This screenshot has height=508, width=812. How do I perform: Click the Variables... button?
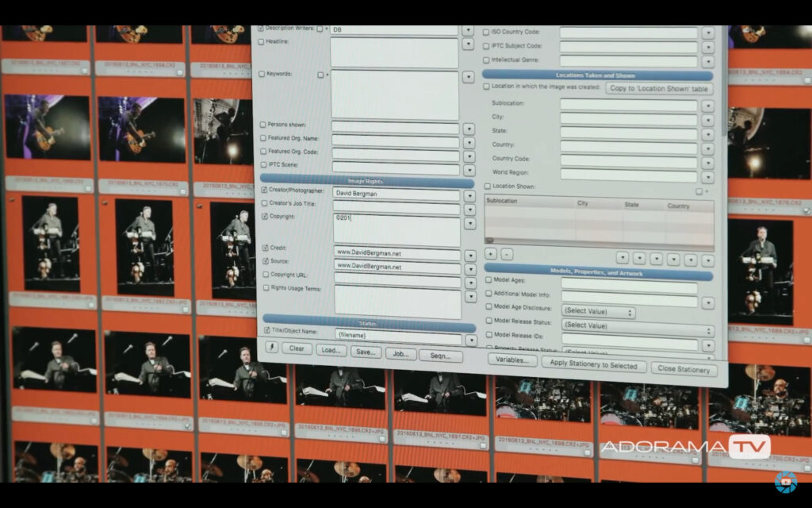coord(511,360)
